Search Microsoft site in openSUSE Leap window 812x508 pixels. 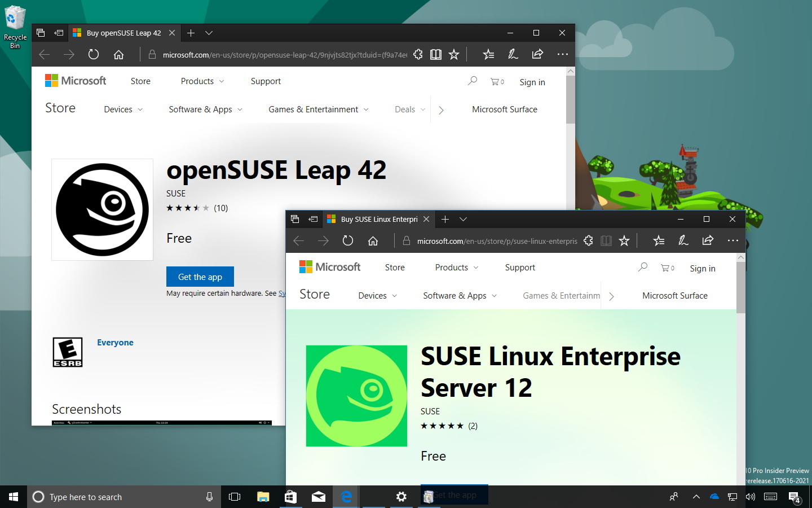click(473, 81)
